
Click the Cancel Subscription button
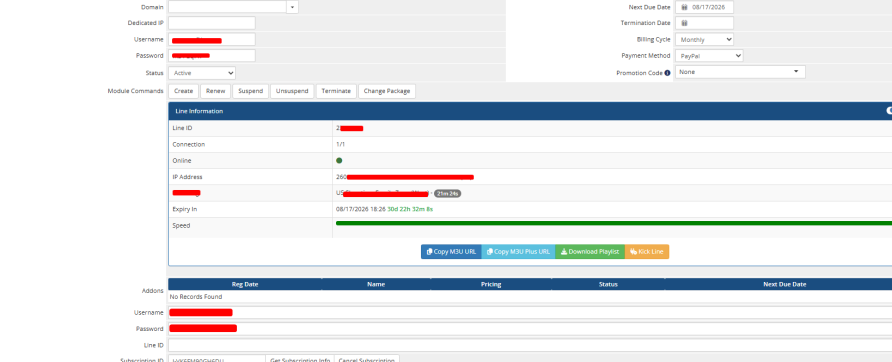(x=367, y=360)
